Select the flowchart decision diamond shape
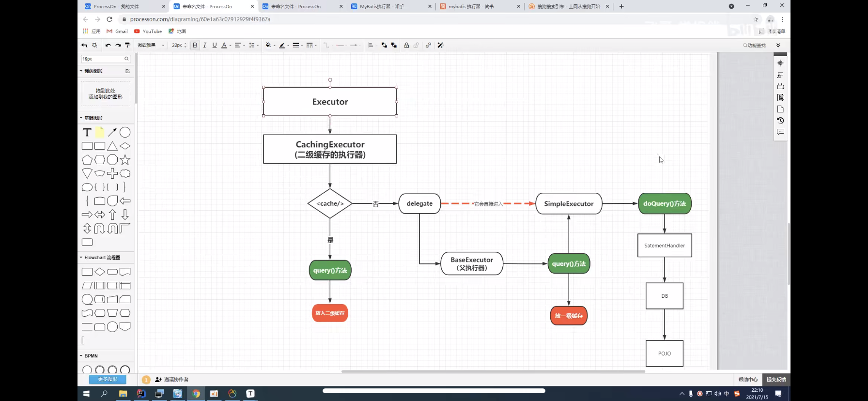The image size is (868, 401). 100,272
